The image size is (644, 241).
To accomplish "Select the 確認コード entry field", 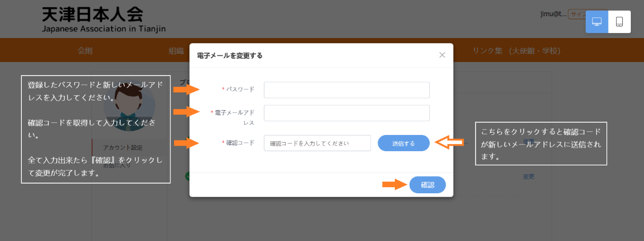I will pos(317,143).
